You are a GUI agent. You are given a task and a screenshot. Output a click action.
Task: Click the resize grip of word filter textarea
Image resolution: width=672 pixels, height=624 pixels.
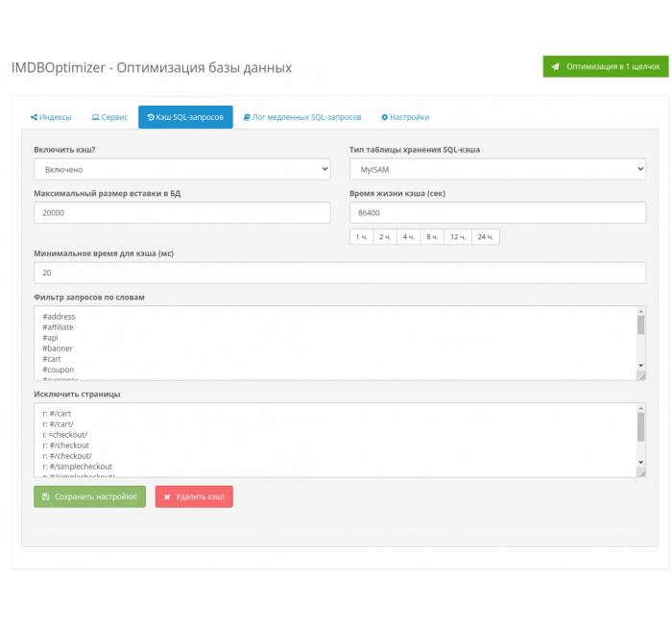[x=641, y=376]
